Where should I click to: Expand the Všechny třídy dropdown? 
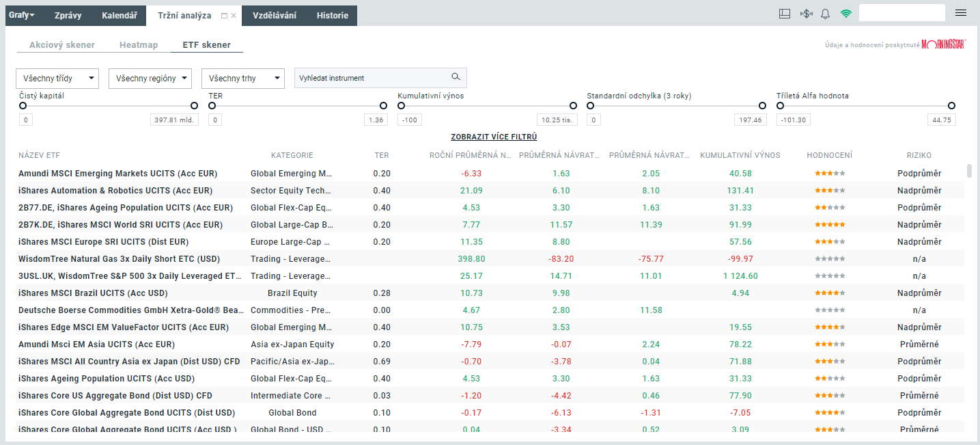[x=57, y=79]
